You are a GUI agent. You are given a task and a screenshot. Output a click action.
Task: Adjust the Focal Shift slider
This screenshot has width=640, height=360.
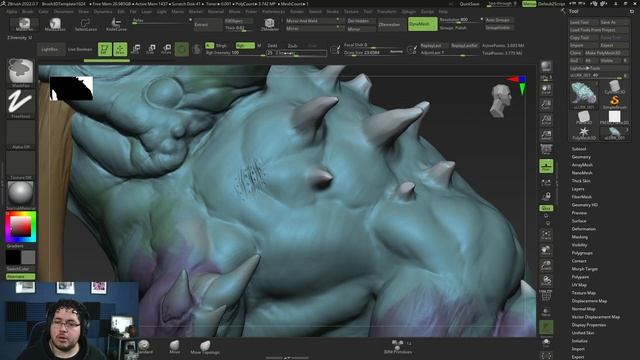tap(373, 45)
